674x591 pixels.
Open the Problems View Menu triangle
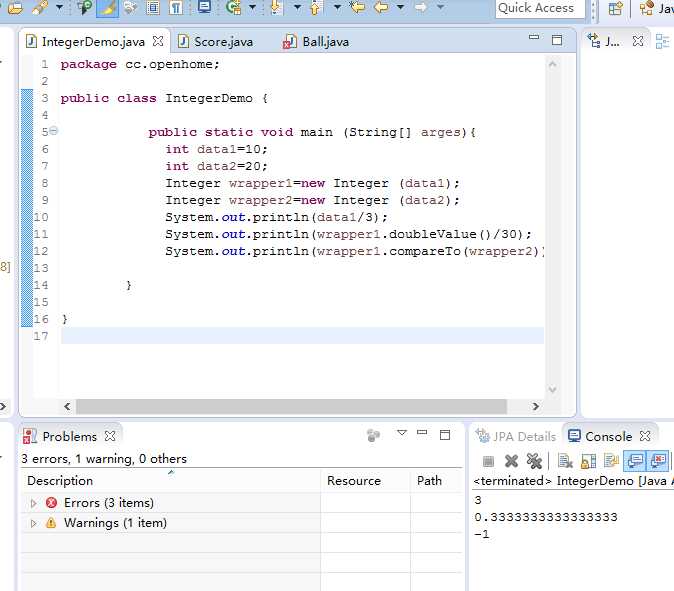click(402, 433)
